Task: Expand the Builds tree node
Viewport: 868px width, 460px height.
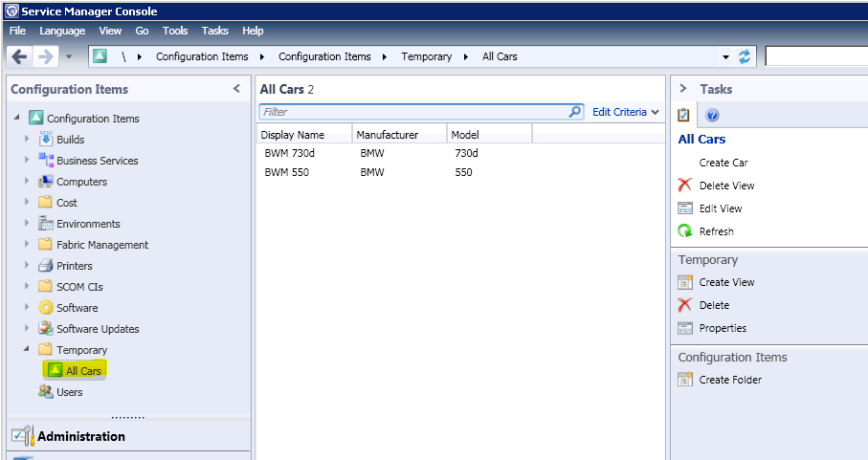Action: click(x=27, y=140)
